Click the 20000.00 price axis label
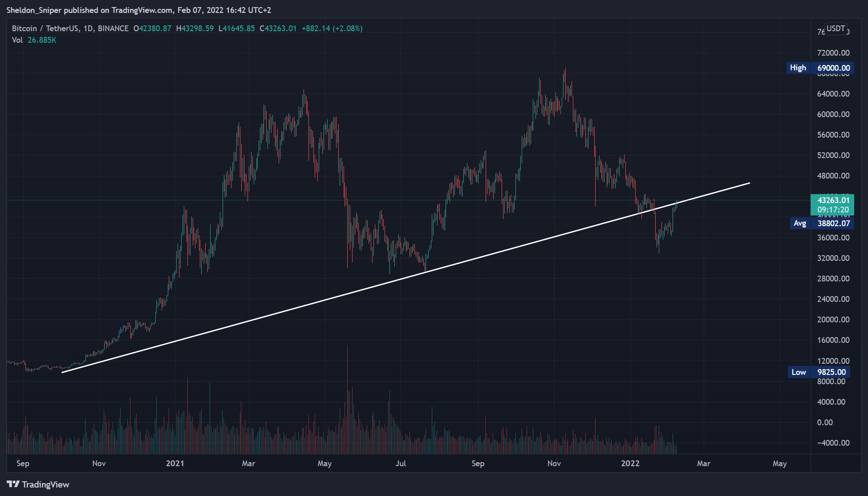868x496 pixels. pos(833,320)
